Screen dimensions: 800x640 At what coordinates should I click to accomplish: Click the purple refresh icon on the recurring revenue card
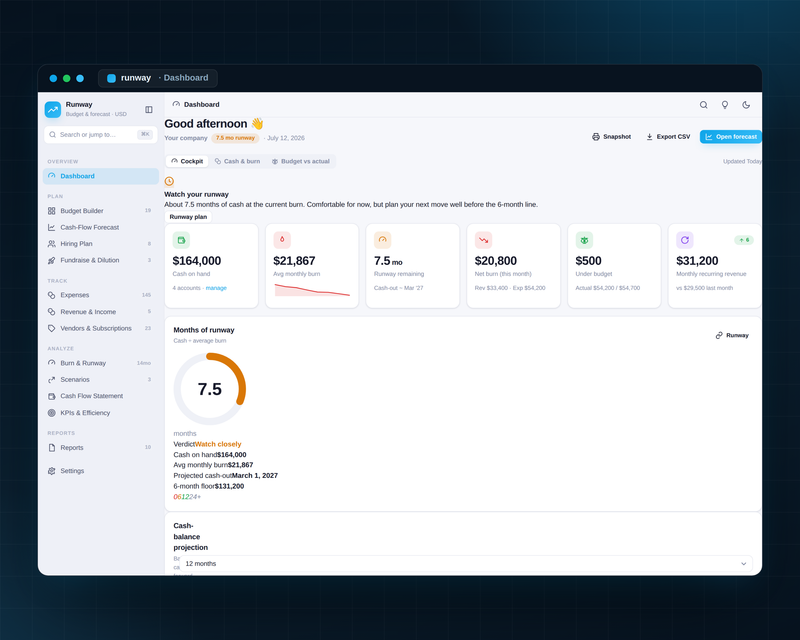[x=685, y=240]
